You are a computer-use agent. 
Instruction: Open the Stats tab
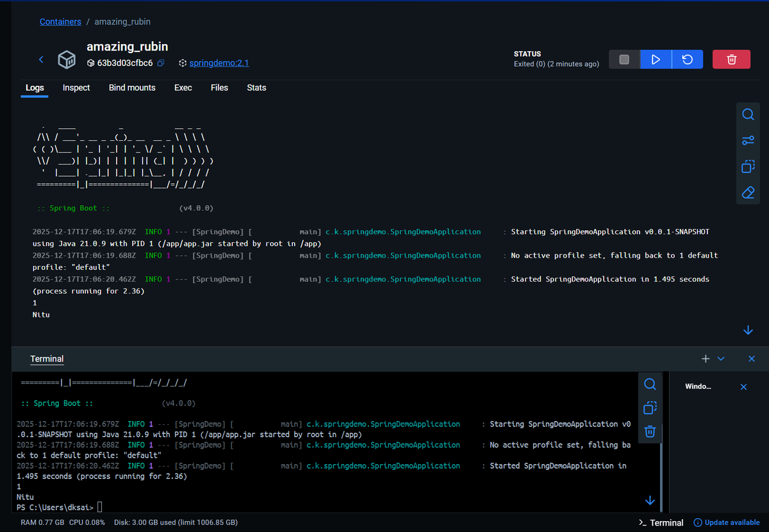pos(256,88)
